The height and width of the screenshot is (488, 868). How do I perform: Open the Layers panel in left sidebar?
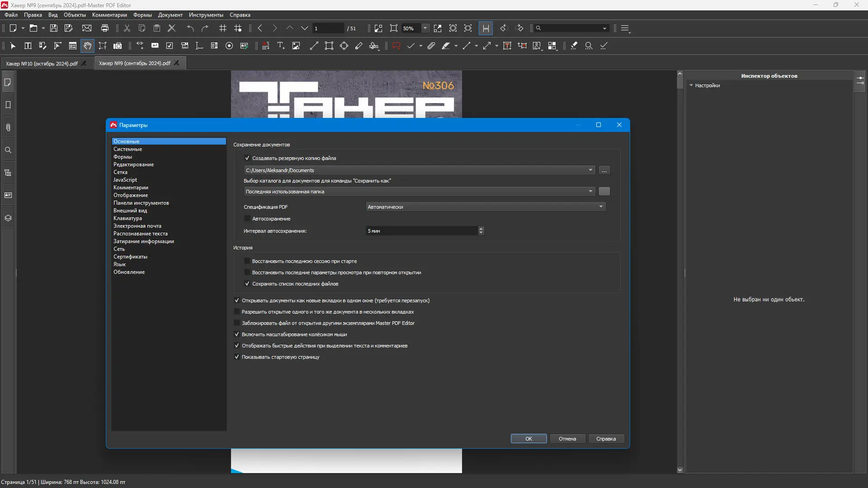(8, 218)
